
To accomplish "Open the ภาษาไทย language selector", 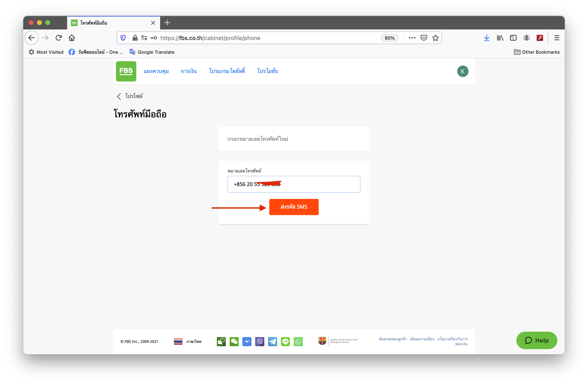I will (x=188, y=341).
